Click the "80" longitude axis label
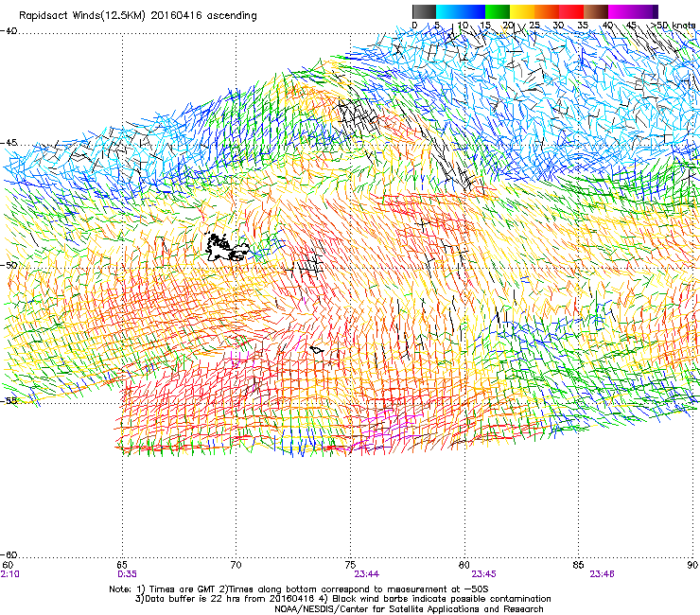Image resolution: width=700 pixels, height=615 pixels. (464, 565)
